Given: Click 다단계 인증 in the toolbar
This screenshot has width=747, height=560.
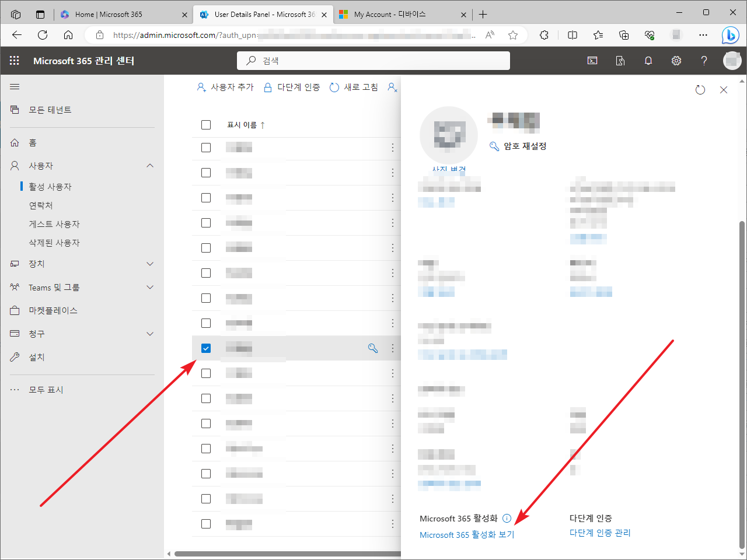Looking at the screenshot, I should tap(292, 87).
